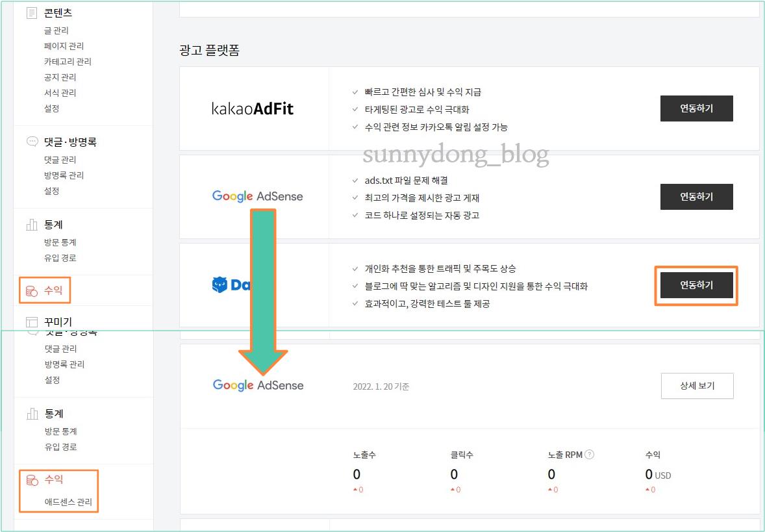
Task: Go to 공지 관리
Action: click(60, 77)
